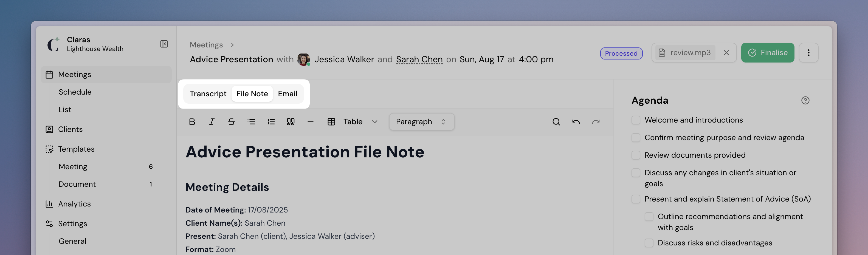The image size is (868, 255).
Task: Open the Table dropdown chevron
Action: 374,122
